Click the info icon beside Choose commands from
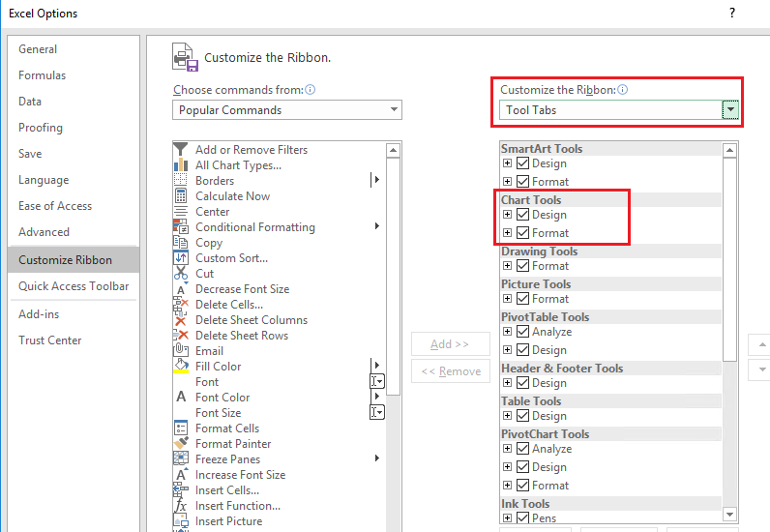The width and height of the screenshot is (770, 532). [310, 89]
